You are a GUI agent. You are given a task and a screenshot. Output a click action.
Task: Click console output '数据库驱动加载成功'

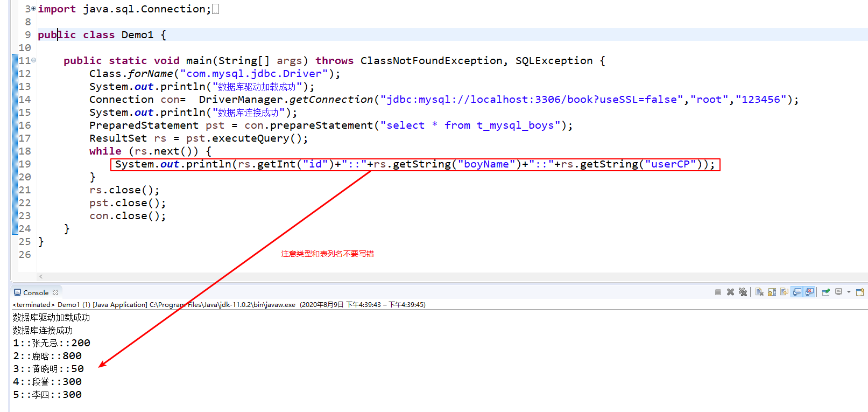click(x=51, y=317)
